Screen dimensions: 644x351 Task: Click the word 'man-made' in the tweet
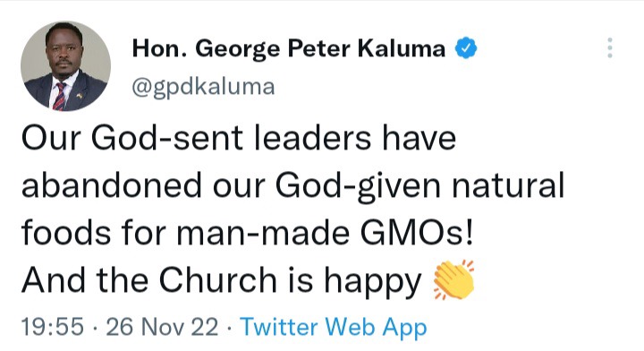click(x=263, y=233)
